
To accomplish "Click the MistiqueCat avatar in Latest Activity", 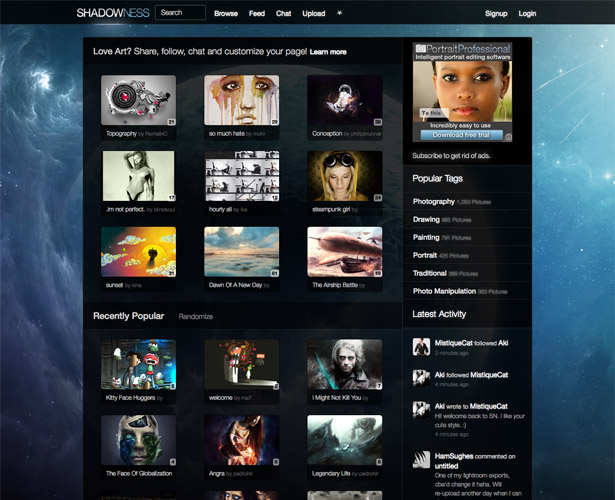I will [x=421, y=347].
